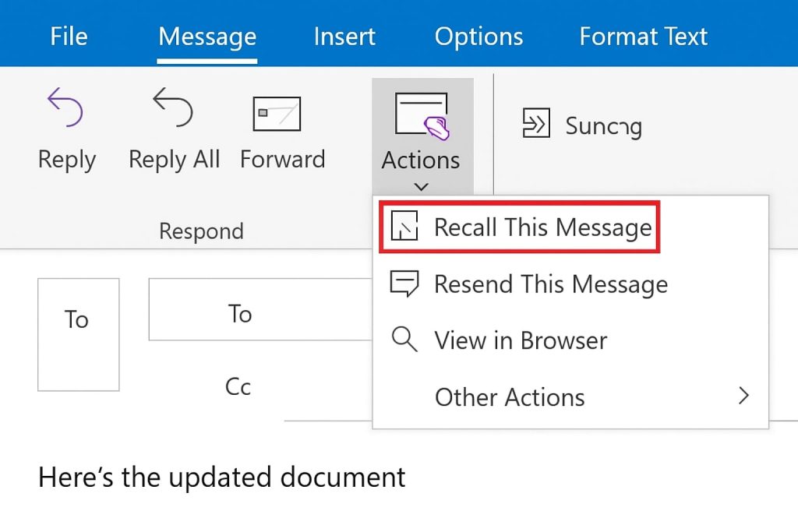
Task: Click the icon beside Suncng in the ribbon
Action: coord(535,125)
